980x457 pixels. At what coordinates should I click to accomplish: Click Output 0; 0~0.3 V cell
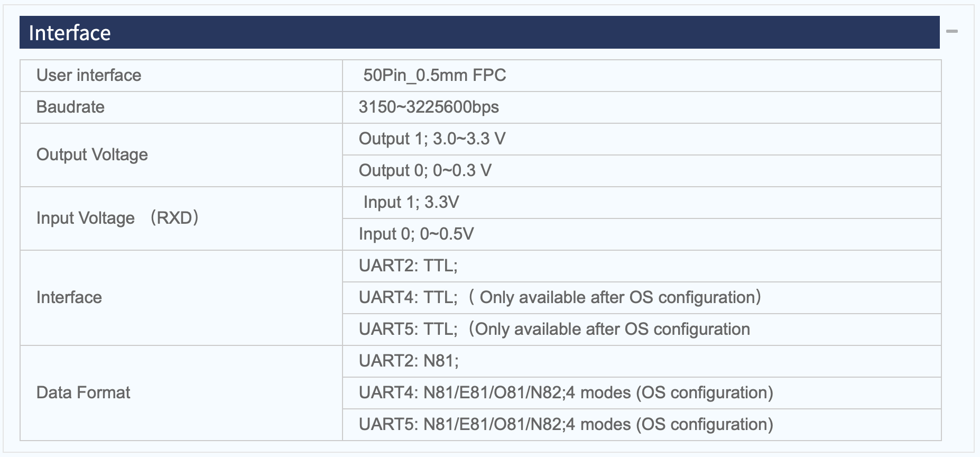click(x=642, y=171)
